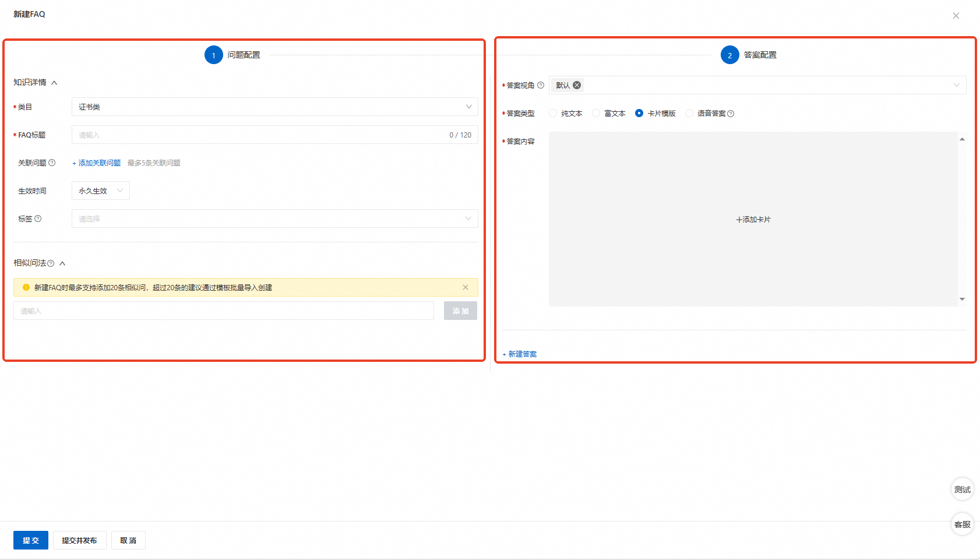Select step 2 答案配置
Viewport: 980px width, 560px height.
tap(749, 55)
